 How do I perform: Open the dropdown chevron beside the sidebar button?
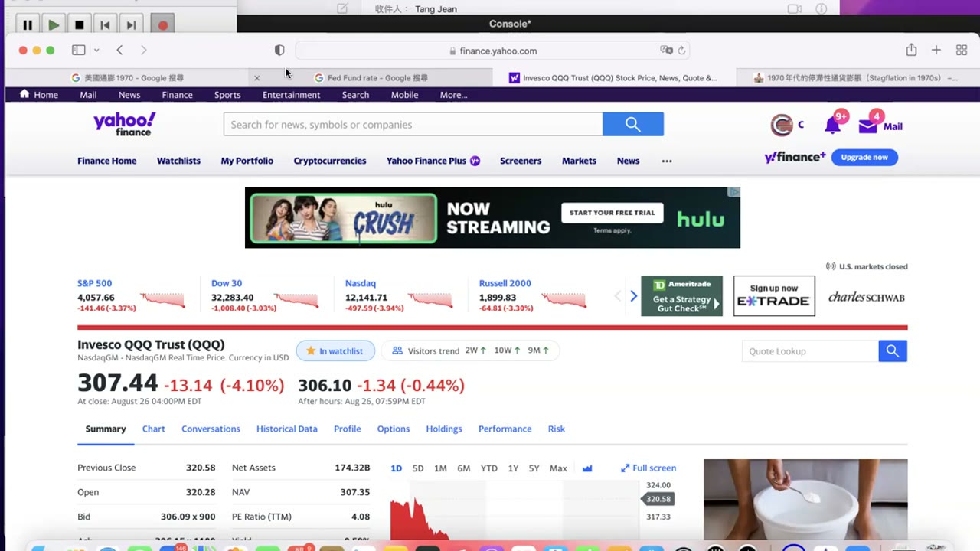(96, 51)
